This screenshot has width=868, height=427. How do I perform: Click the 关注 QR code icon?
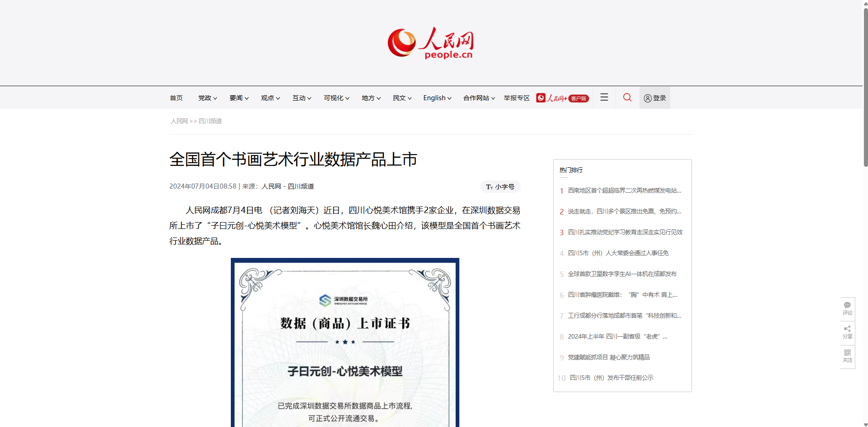point(847,355)
